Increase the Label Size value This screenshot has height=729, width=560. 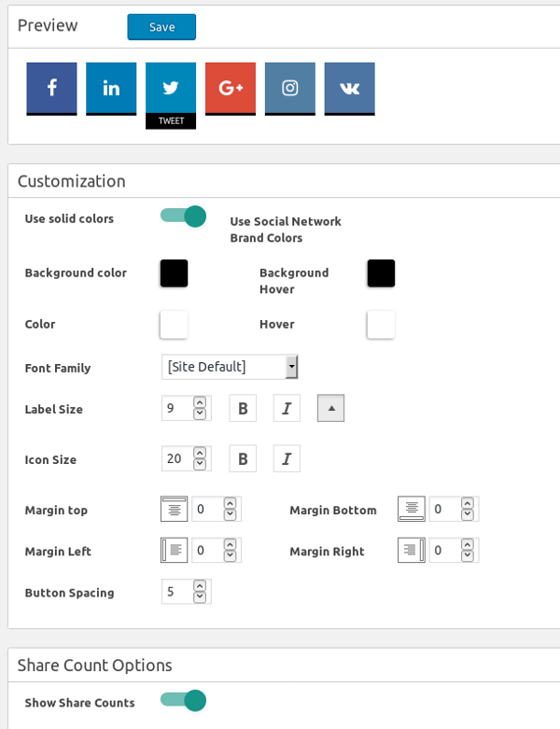[200, 402]
